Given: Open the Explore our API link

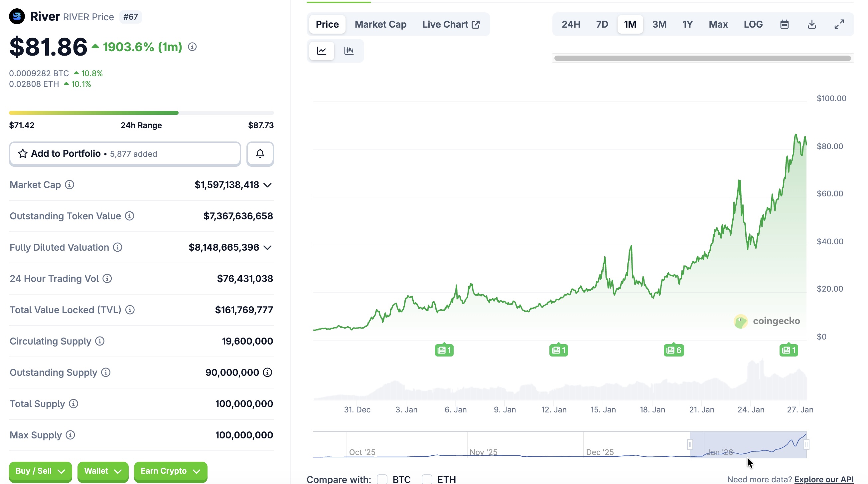Looking at the screenshot, I should click(x=823, y=479).
